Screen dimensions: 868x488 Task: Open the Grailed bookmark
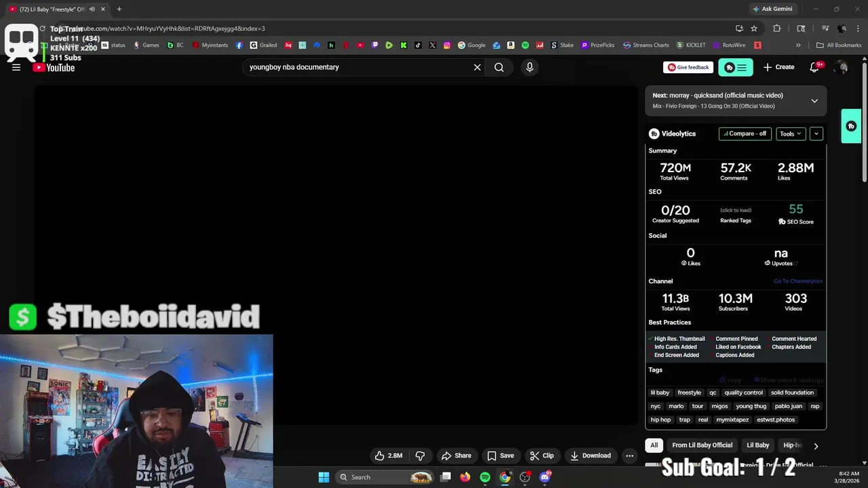pyautogui.click(x=264, y=45)
